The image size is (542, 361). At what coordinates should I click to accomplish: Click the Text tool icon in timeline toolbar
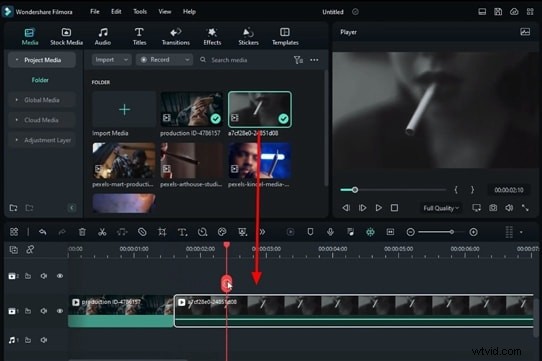pyautogui.click(x=182, y=232)
